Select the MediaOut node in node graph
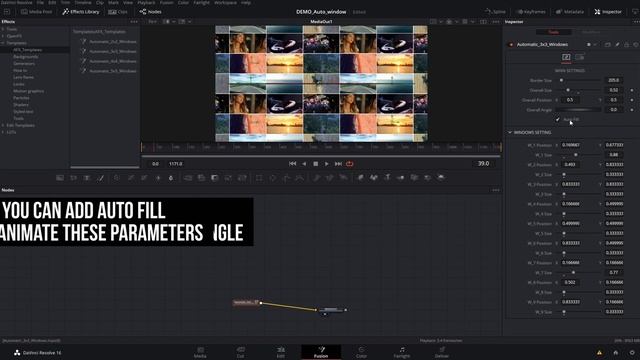The image size is (640, 360). coord(331,310)
